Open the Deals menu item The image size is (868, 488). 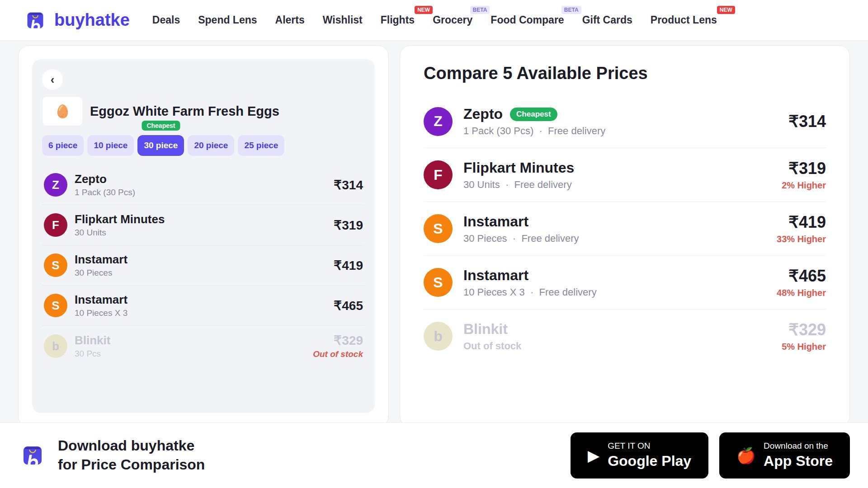coord(166,20)
